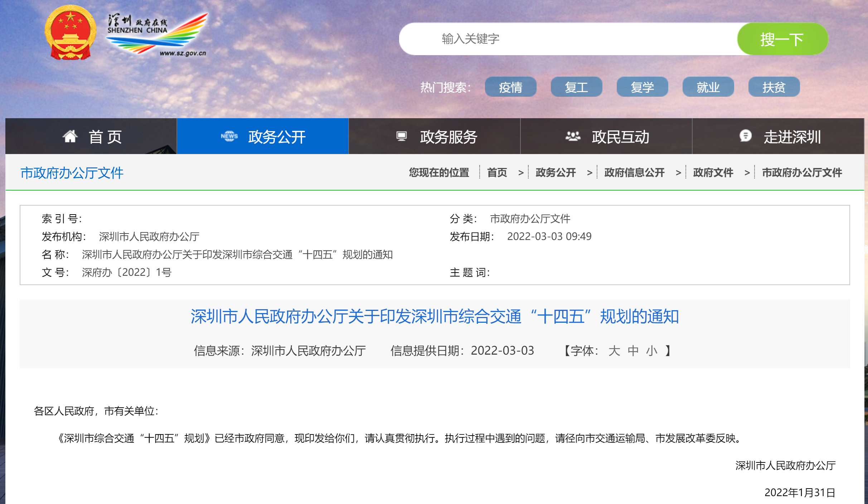Open the blue 市政府办公厅文件 section heading
This screenshot has width=868, height=504.
point(72,173)
